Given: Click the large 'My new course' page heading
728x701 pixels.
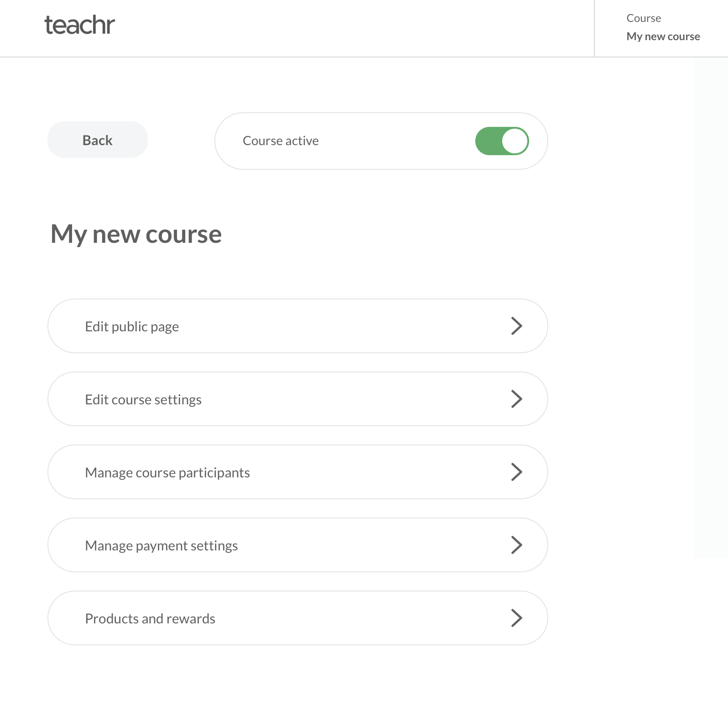Looking at the screenshot, I should [x=136, y=234].
